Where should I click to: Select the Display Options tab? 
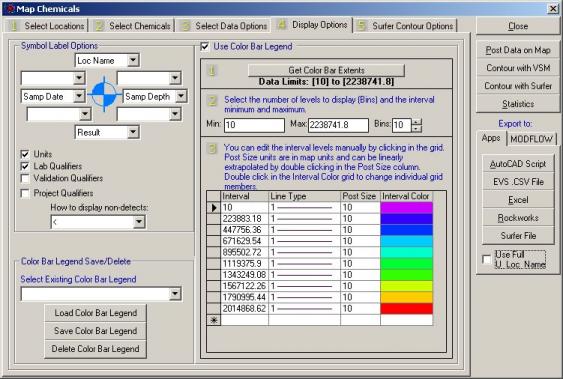coord(312,25)
